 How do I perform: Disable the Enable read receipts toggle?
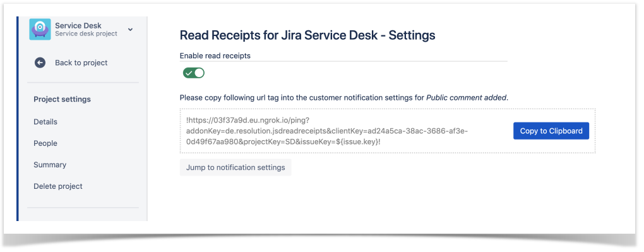click(x=193, y=73)
